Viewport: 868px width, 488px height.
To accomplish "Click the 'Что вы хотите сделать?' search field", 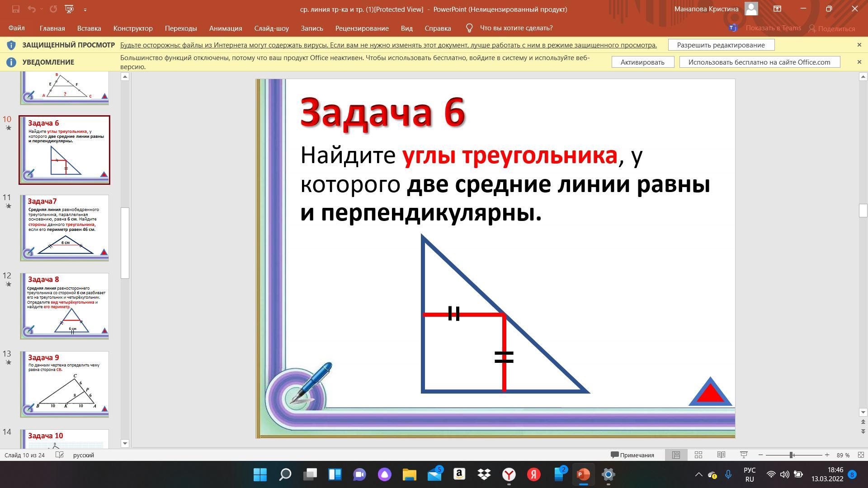I will pyautogui.click(x=516, y=28).
